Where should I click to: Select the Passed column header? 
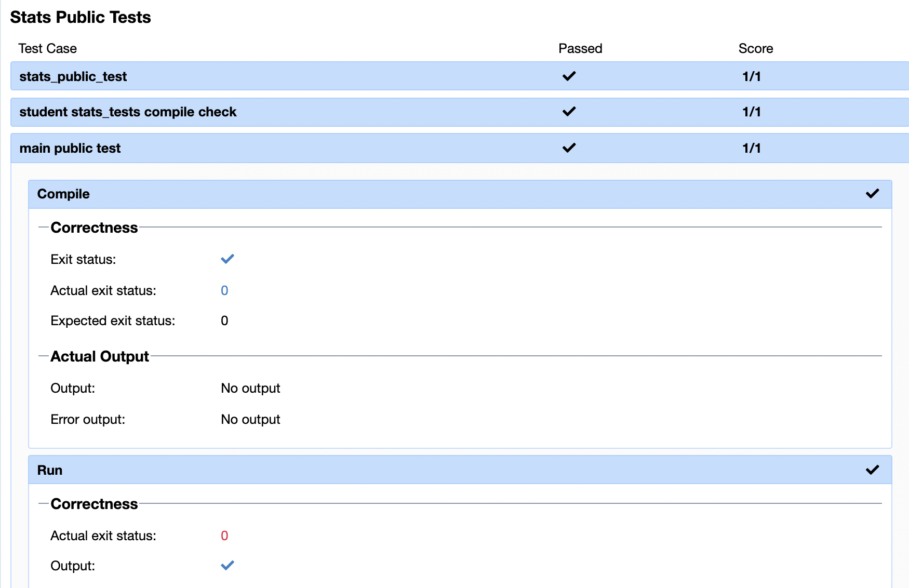coord(580,48)
